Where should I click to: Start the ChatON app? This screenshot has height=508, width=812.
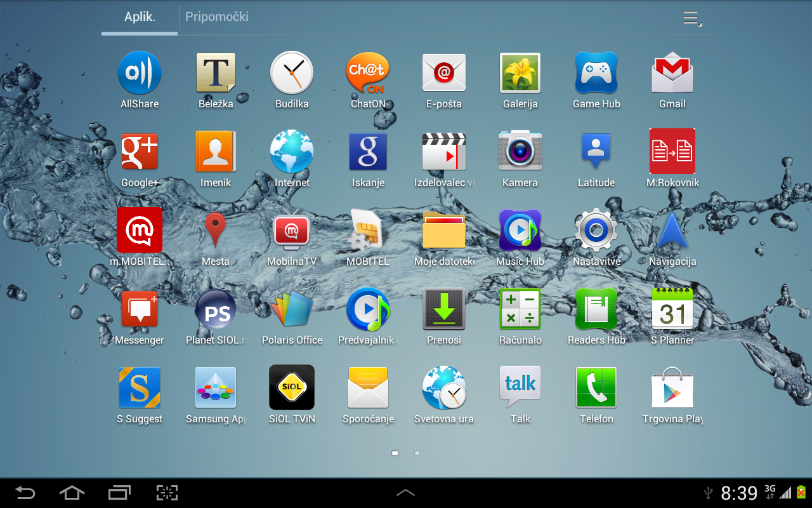(368, 73)
